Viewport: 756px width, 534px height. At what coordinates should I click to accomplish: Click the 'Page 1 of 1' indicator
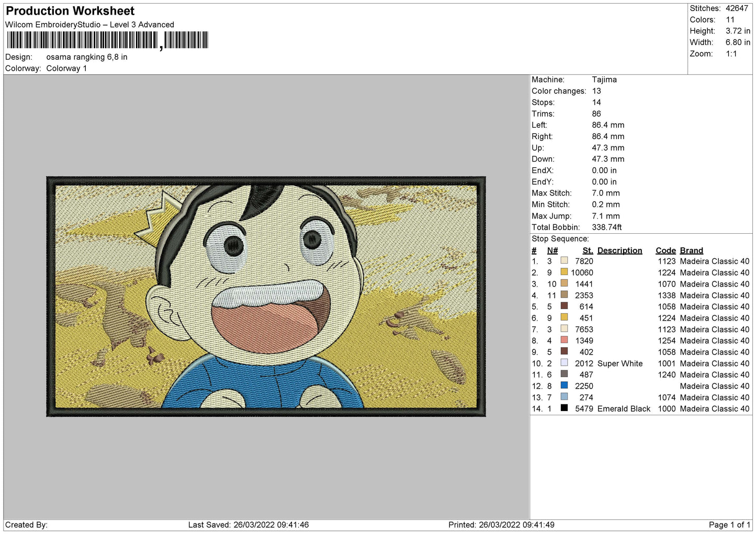coord(730,525)
